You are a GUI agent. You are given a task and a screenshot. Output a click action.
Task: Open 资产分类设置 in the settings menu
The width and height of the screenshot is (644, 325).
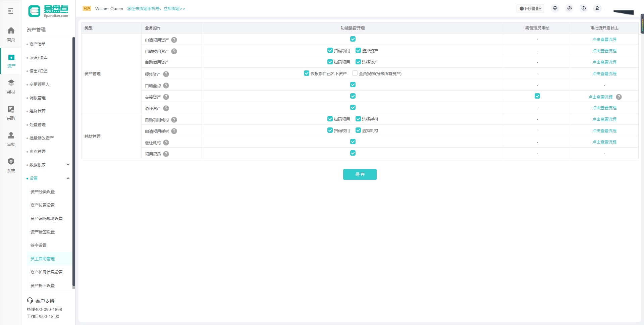[x=43, y=192]
